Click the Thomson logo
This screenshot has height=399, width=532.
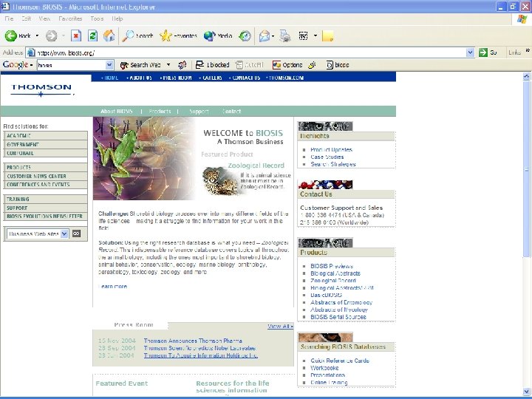(41, 90)
